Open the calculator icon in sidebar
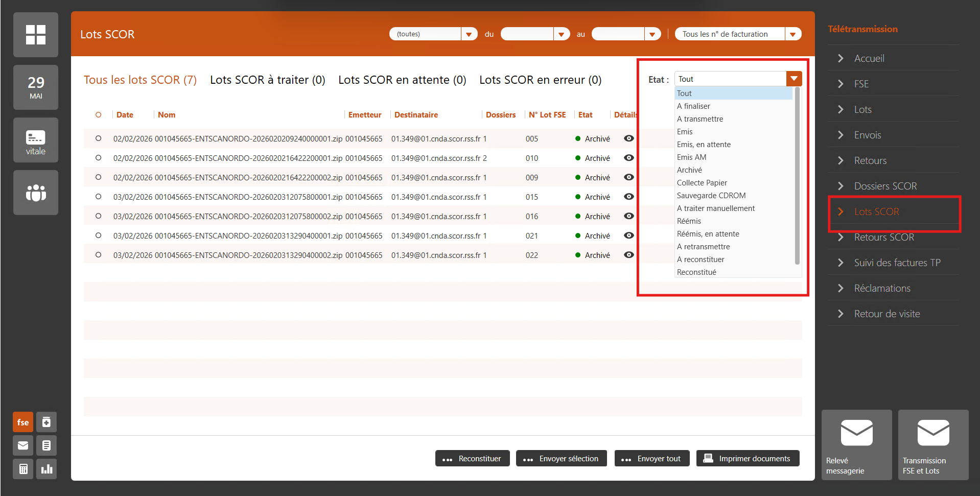The height and width of the screenshot is (496, 980). 23,469
